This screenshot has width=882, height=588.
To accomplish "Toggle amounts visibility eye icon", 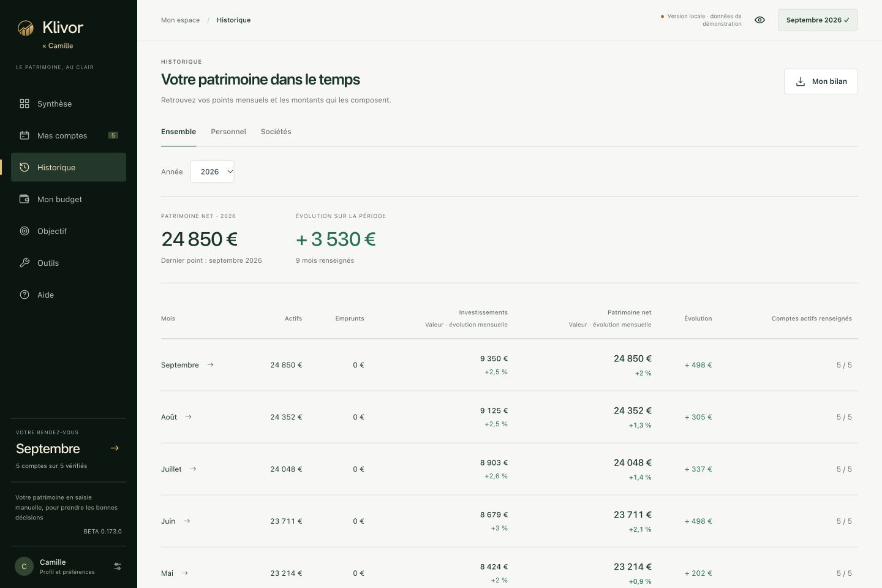I will (x=760, y=20).
